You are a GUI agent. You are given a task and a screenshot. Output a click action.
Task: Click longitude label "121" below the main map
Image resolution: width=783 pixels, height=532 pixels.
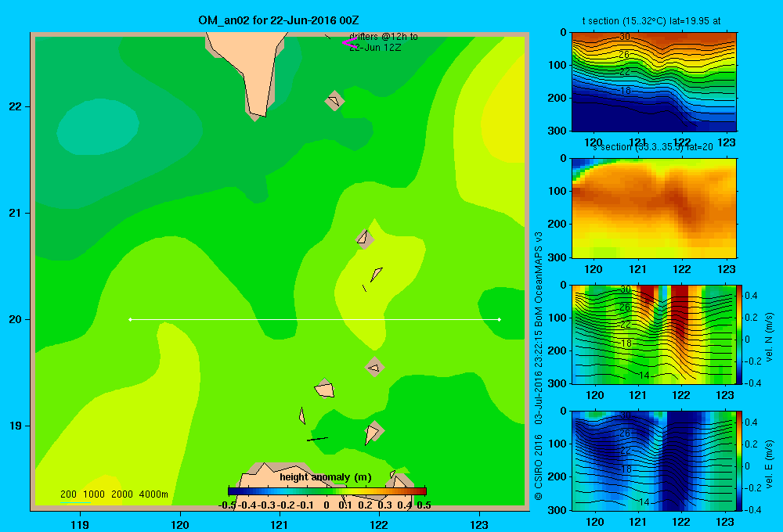[x=280, y=524]
